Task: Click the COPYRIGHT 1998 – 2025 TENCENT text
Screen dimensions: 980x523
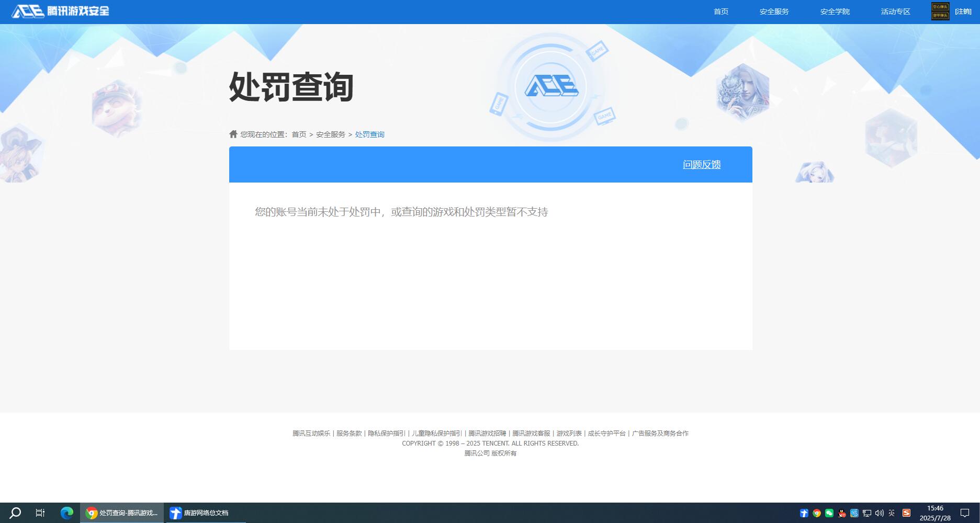Action: [490, 443]
